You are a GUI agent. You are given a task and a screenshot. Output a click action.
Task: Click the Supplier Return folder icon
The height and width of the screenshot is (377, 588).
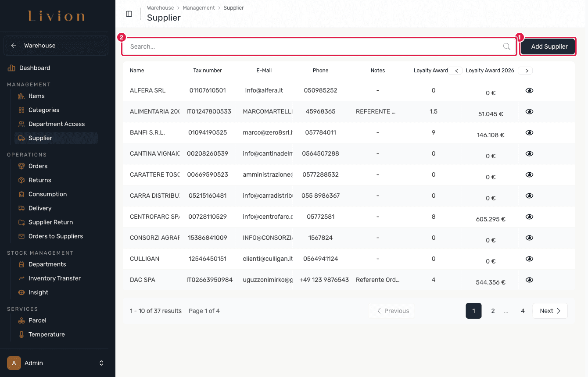[21, 222]
